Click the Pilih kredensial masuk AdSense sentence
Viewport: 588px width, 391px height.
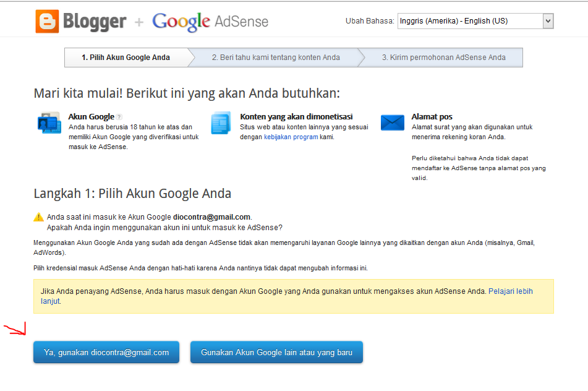[x=200, y=268]
